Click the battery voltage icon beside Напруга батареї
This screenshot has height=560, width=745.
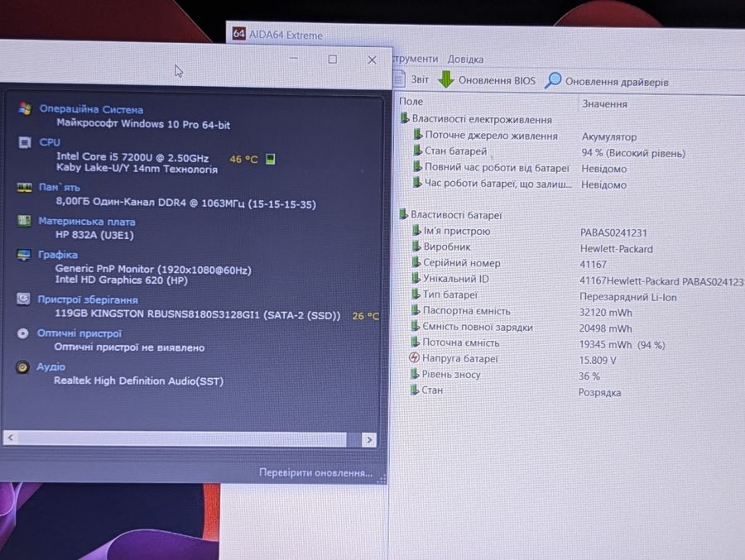[x=414, y=357]
